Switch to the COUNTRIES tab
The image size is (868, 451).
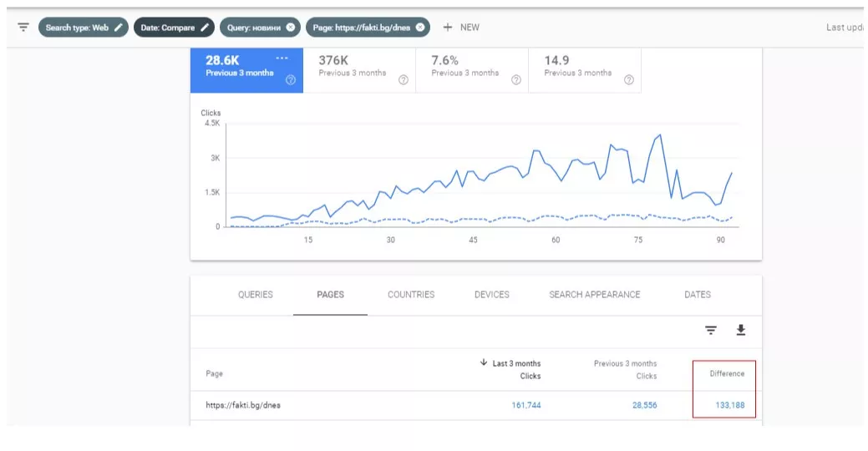click(x=411, y=295)
